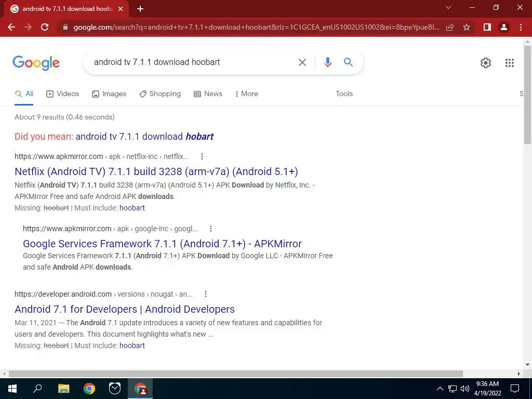Click 'hoobart' must include under Netflix result
This screenshot has width=532, height=399.
click(x=132, y=208)
